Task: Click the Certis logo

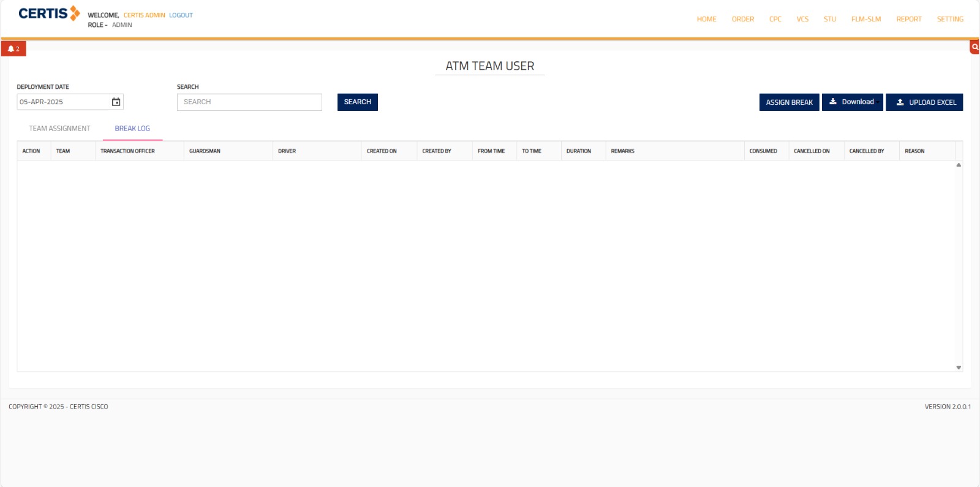Action: (49, 13)
